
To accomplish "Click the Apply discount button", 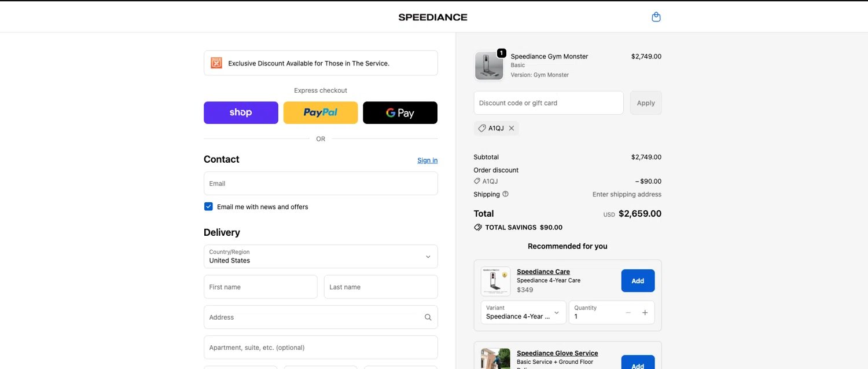I will pos(646,103).
